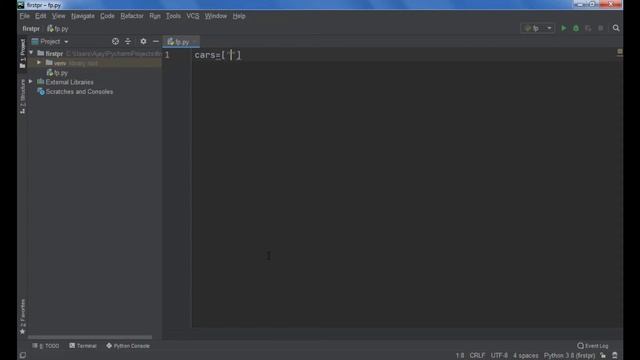This screenshot has width=640, height=360.
Task: Open the fp run configuration dropdown
Action: [x=537, y=28]
